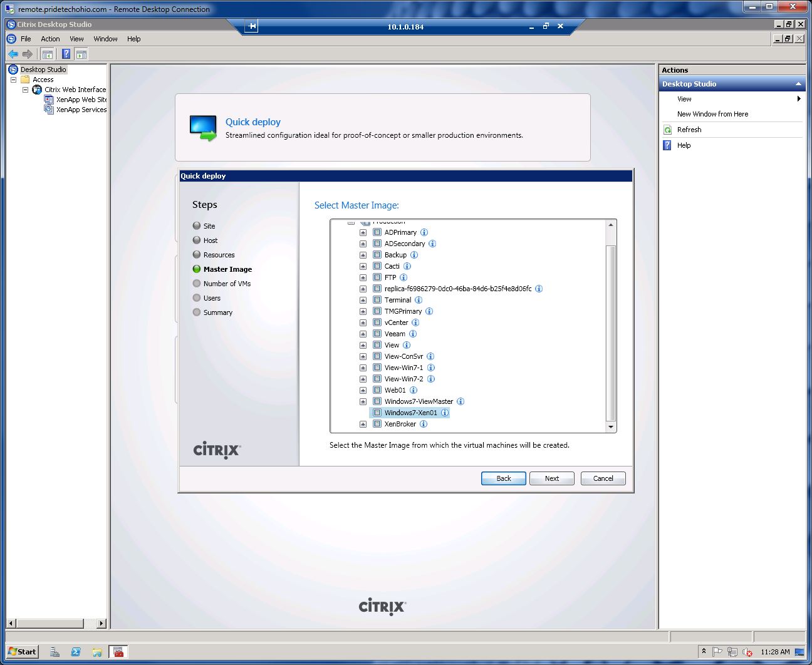Screen dimensions: 812x665
Task: Click the right arrow of the console tree scrollbar
Action: (x=101, y=624)
